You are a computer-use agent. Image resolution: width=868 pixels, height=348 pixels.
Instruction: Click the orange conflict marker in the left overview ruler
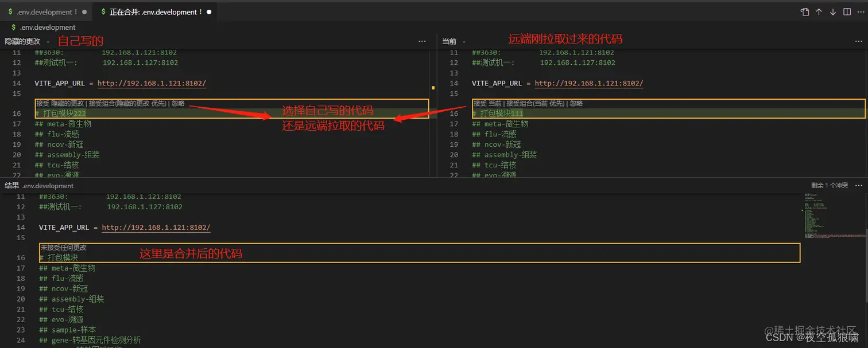[433, 88]
